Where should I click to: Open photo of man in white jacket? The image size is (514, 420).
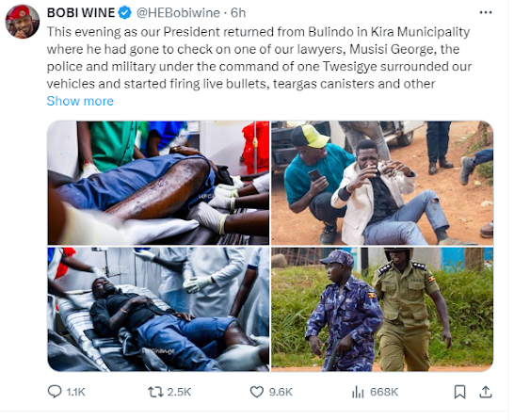click(x=382, y=183)
